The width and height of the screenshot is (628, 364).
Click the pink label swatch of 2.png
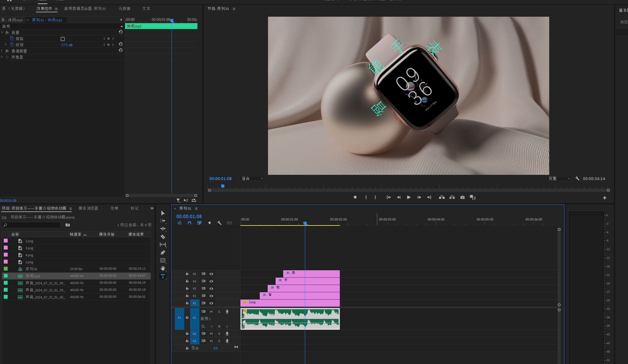point(6,241)
